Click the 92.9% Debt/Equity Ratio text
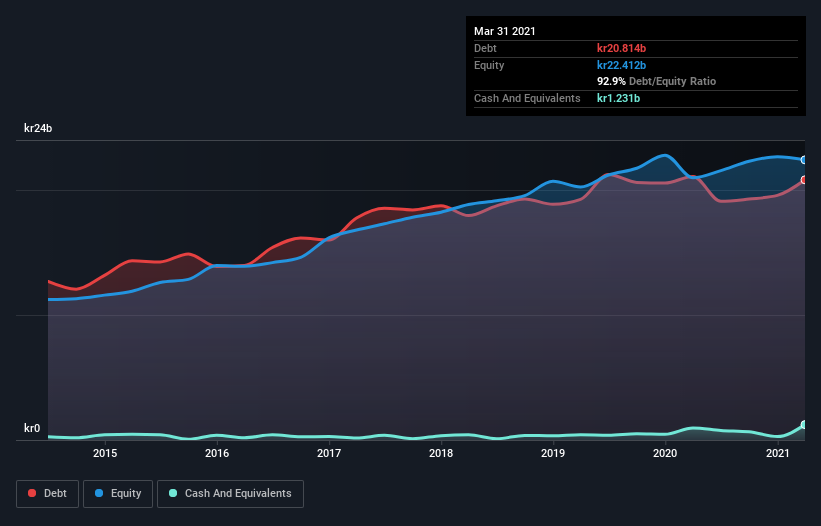The image size is (821, 526). click(x=657, y=81)
